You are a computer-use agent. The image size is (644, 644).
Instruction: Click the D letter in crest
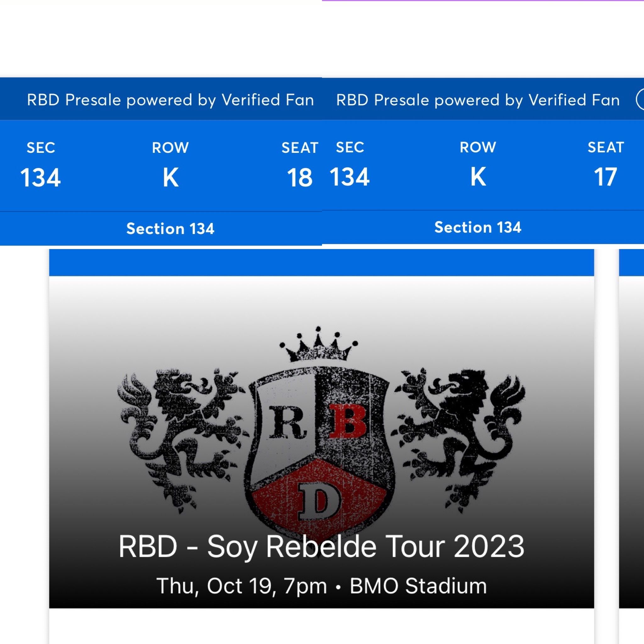(319, 502)
